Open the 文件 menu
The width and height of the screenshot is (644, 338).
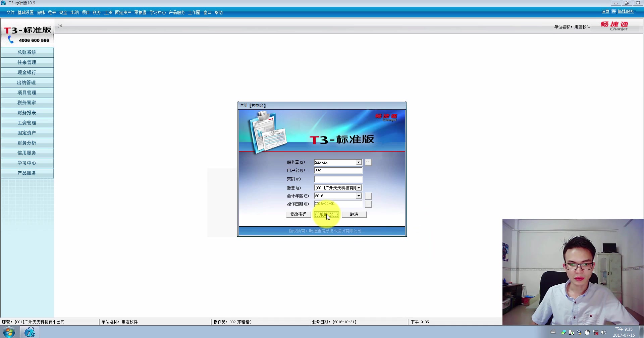point(10,12)
